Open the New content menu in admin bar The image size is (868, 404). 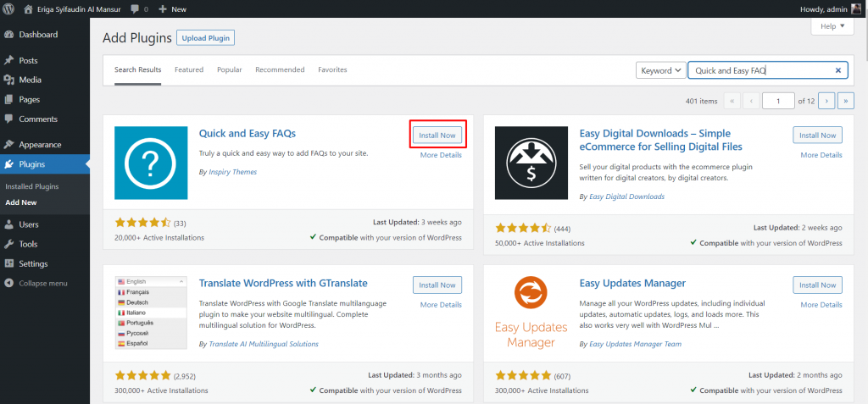[172, 8]
